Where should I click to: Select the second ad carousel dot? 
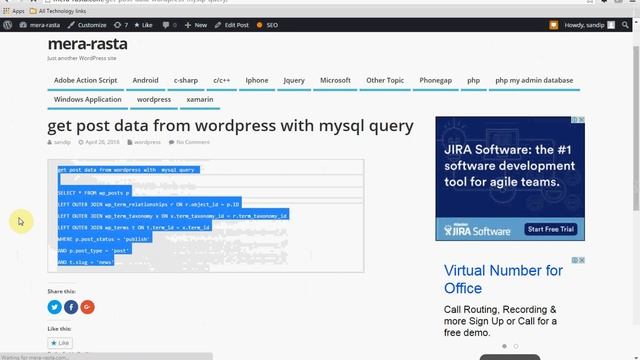coord(516,346)
